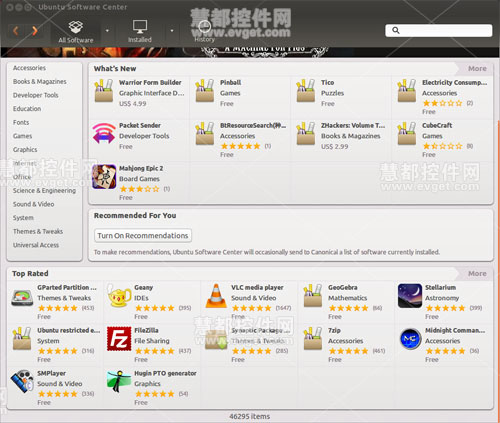
Task: Open More in What's New section
Action: [x=477, y=68]
